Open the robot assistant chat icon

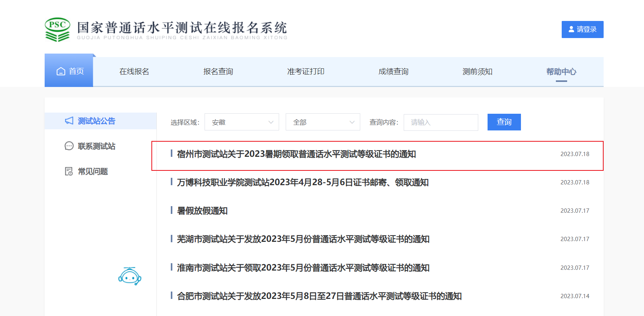tap(129, 276)
